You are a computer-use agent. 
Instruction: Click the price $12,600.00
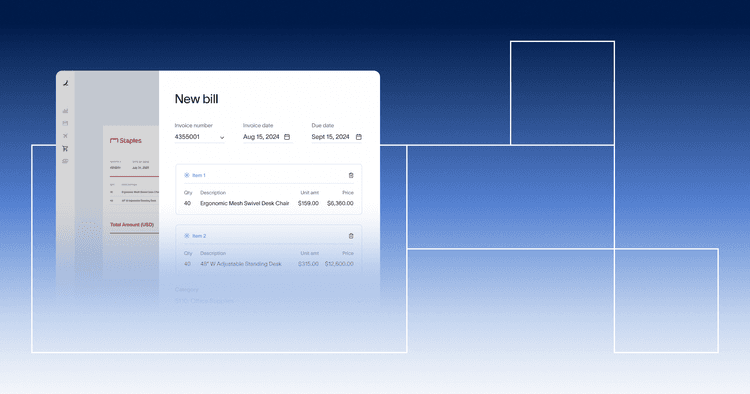339,264
